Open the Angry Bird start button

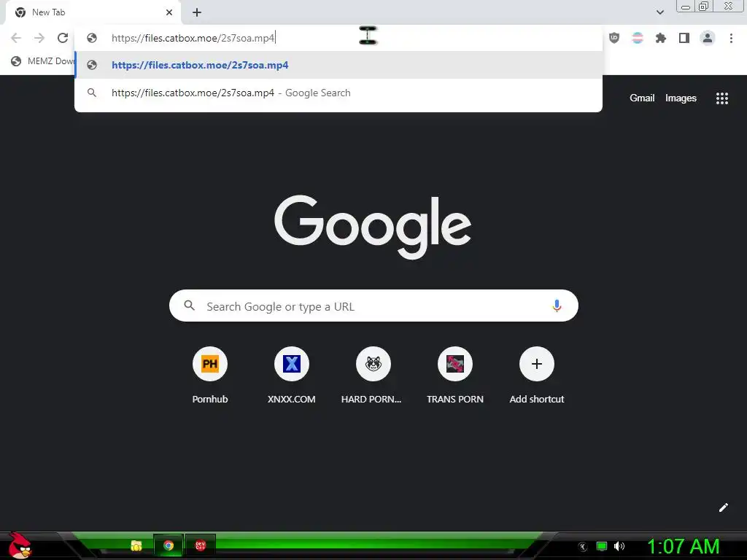(20, 545)
